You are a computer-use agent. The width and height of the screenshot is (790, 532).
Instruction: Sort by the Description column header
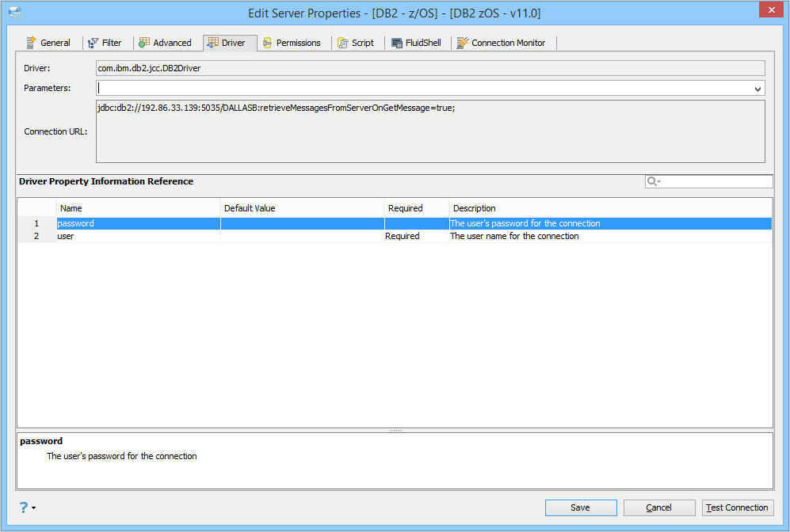pyautogui.click(x=611, y=208)
